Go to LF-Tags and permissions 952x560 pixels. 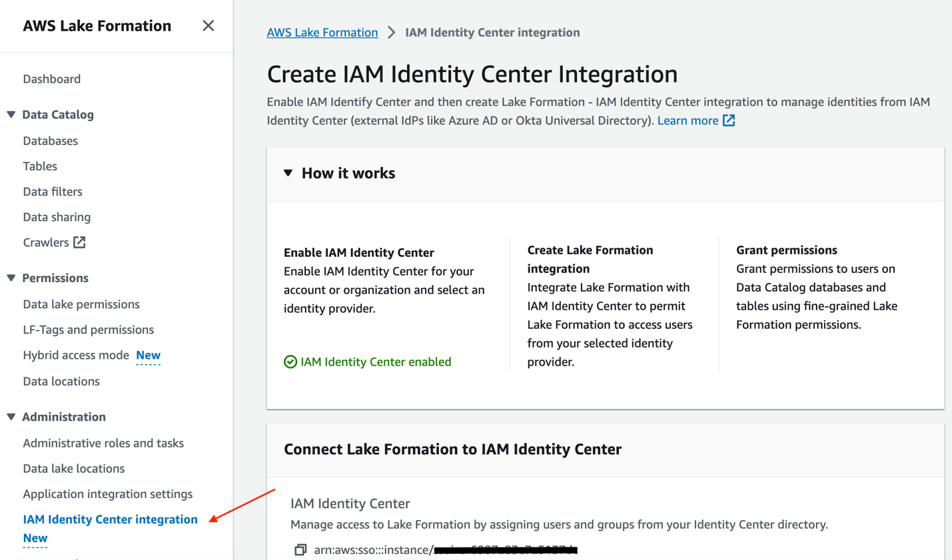[89, 330]
